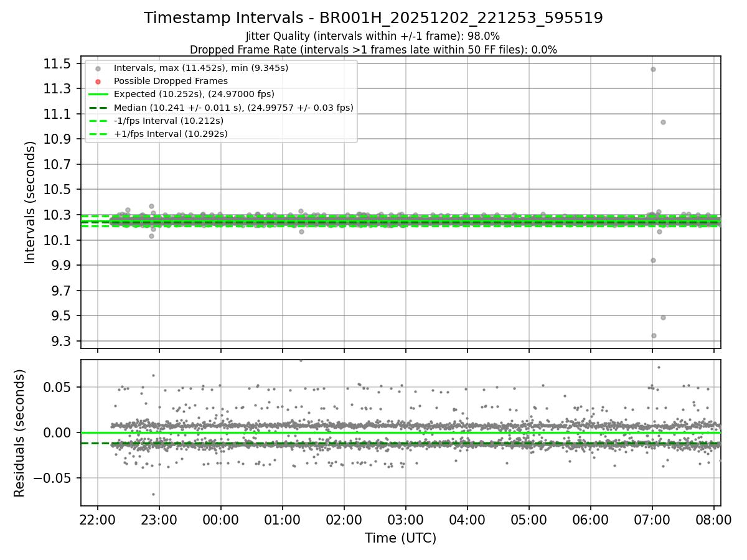Click the '08:00' x-axis tick label

[713, 520]
